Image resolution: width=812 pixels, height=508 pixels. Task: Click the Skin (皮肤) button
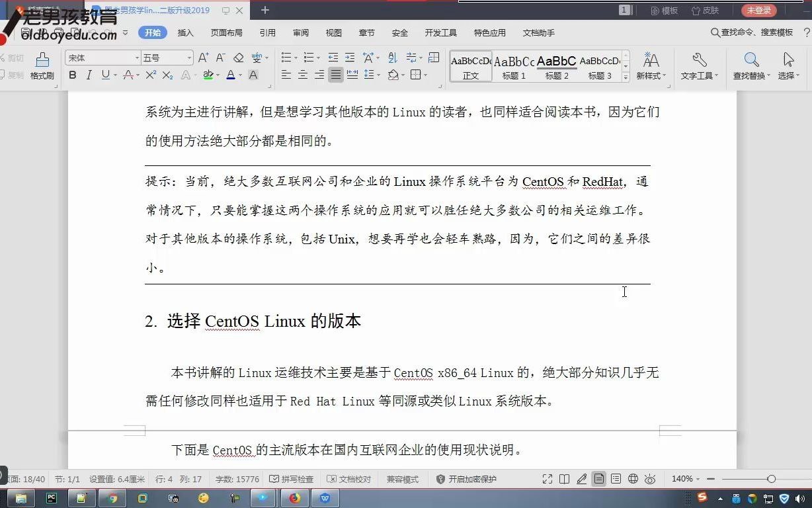click(705, 11)
